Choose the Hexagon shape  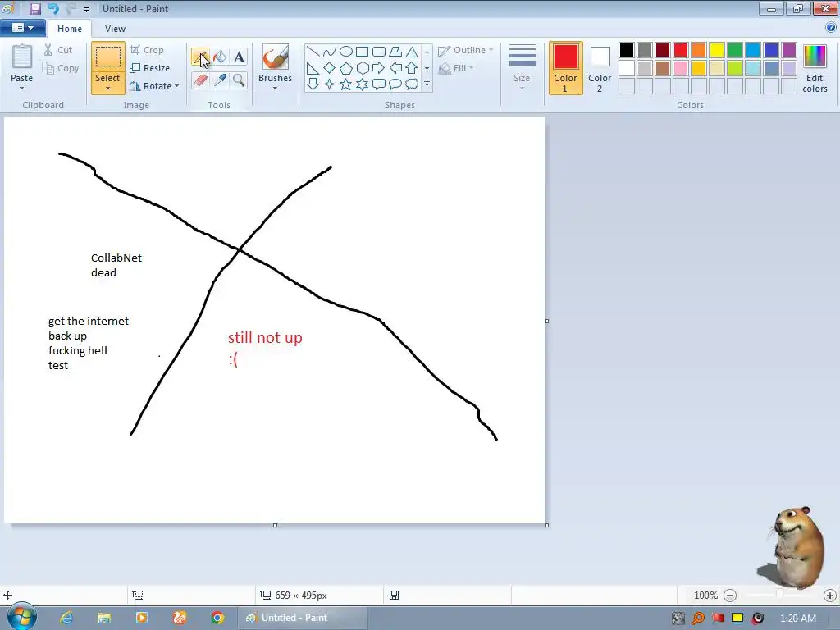(362, 68)
